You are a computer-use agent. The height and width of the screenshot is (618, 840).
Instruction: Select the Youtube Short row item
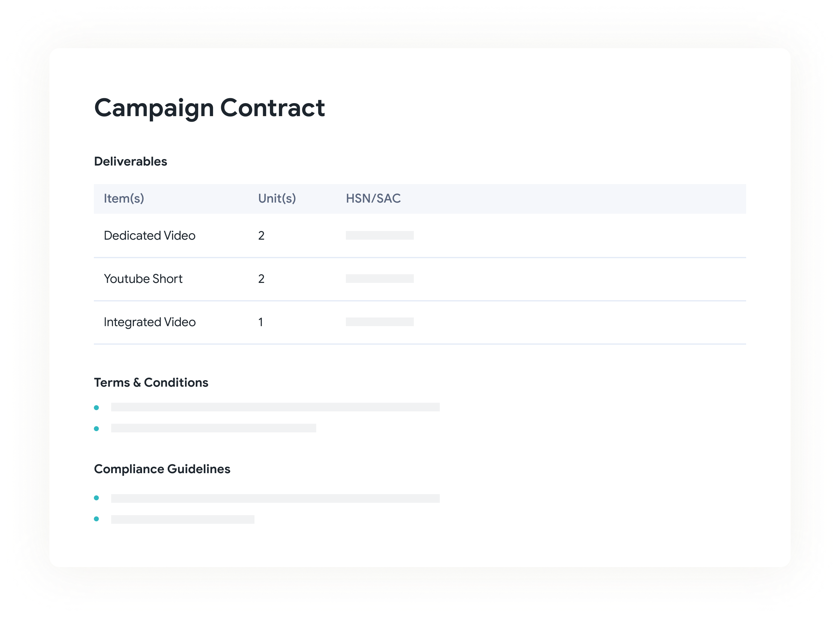143,279
